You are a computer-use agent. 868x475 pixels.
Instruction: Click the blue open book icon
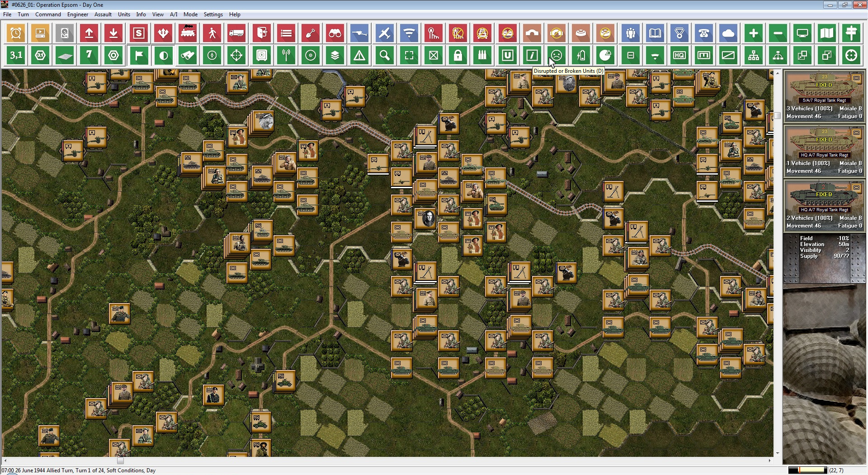click(655, 33)
